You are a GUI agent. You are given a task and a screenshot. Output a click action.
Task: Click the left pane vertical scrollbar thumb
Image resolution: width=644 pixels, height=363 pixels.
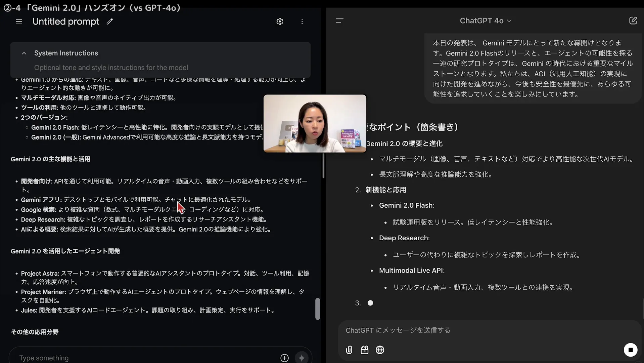(x=318, y=309)
